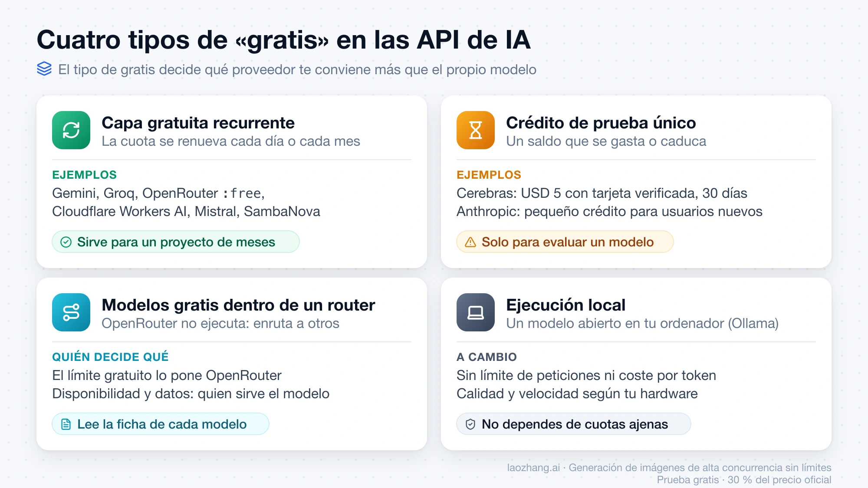Click the check circle icon in green pill
This screenshot has height=488, width=868.
pos(66,242)
